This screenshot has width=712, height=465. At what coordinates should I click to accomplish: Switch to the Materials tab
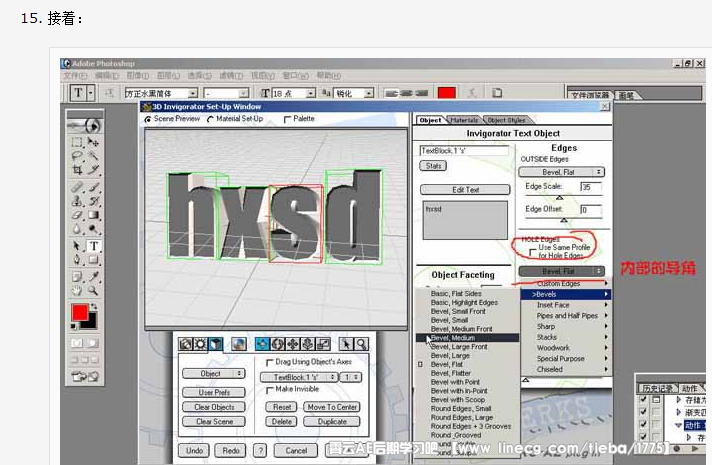tap(464, 120)
